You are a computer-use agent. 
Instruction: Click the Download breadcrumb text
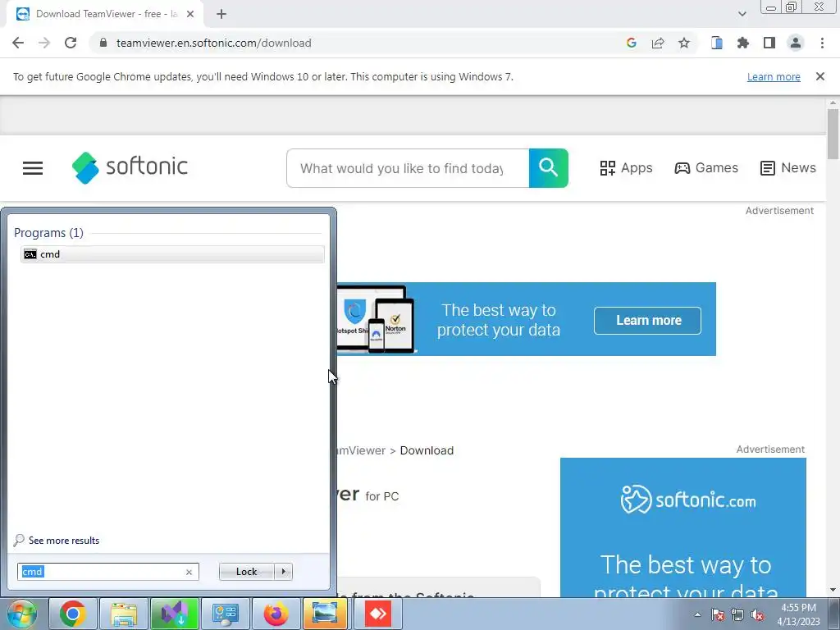(427, 450)
